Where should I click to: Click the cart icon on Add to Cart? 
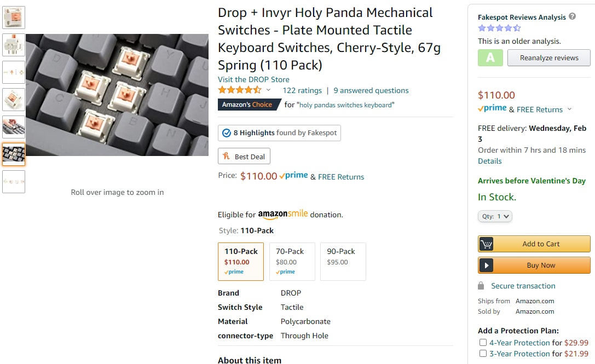(486, 244)
